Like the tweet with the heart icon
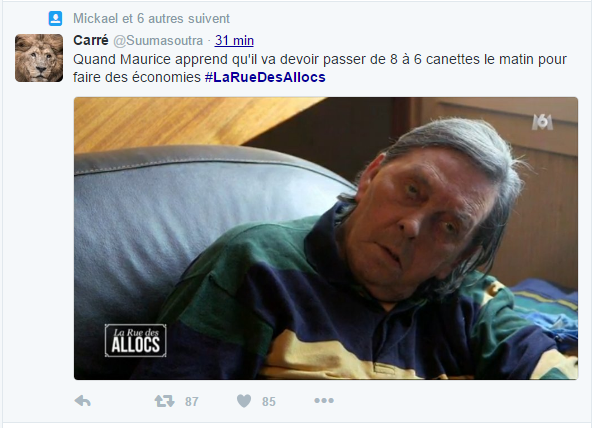Image resolution: width=592 pixels, height=428 pixels. (x=244, y=401)
